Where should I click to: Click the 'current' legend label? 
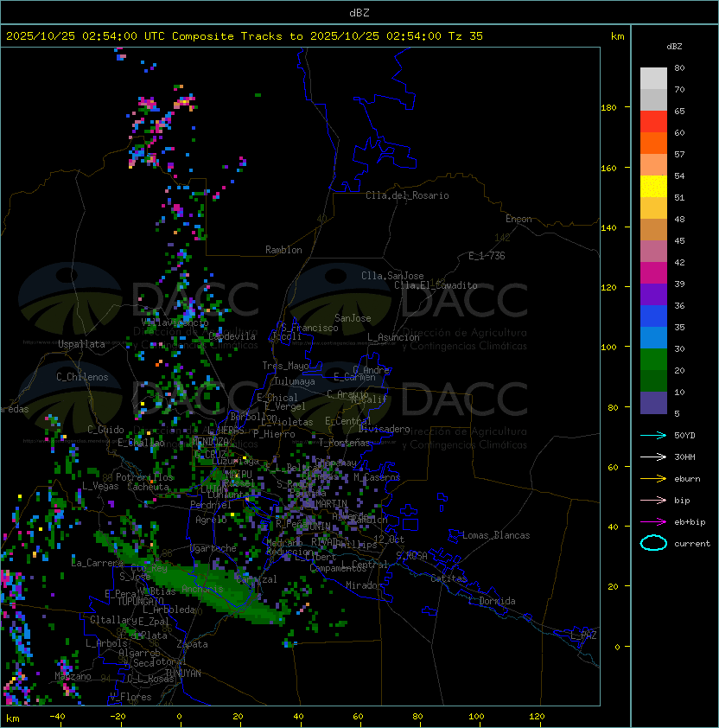(x=692, y=544)
